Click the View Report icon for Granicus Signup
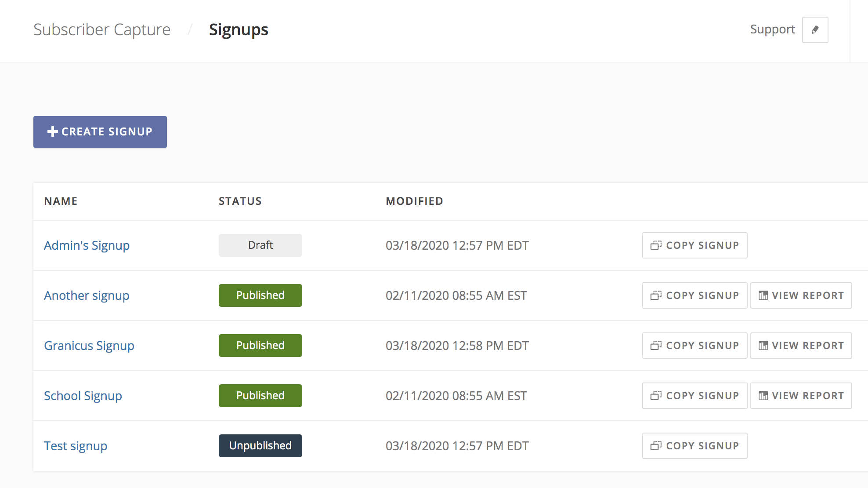The height and width of the screenshot is (488, 868). click(763, 346)
